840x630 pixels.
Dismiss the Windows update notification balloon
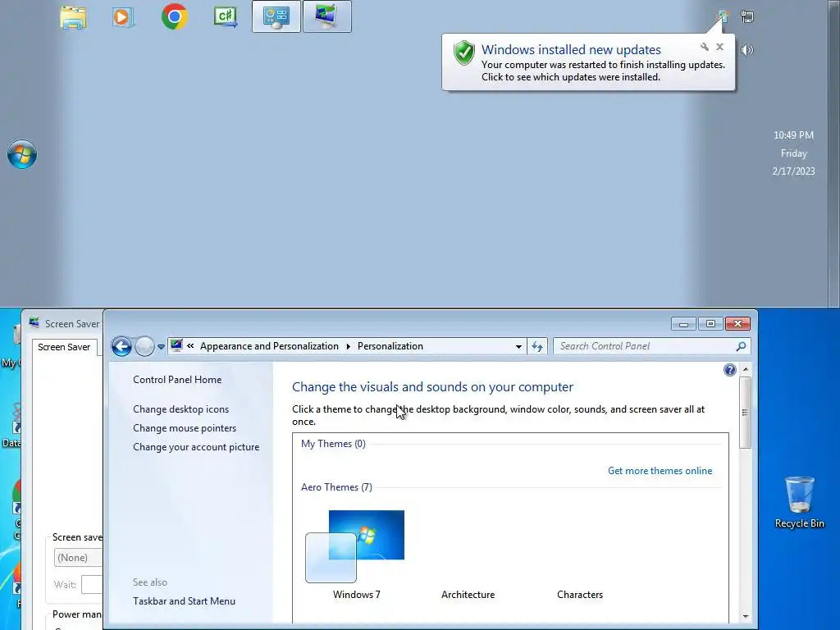[720, 47]
